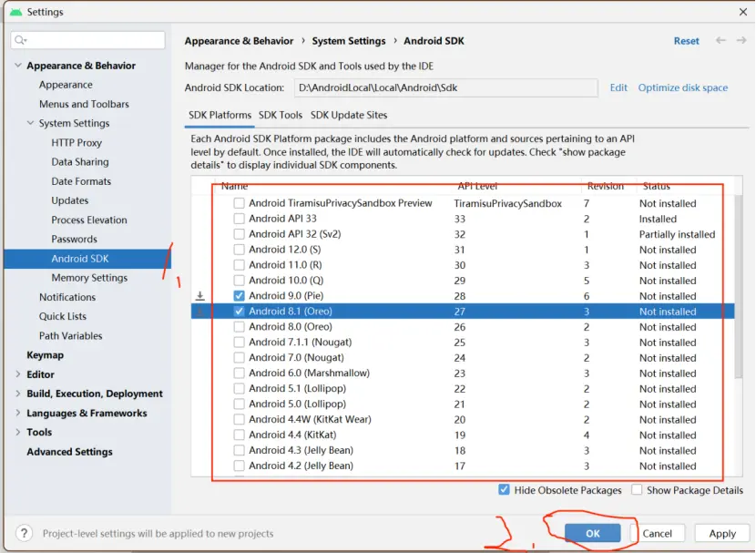Click the back navigation arrow icon
Screen dimensions: 756x553
click(720, 40)
